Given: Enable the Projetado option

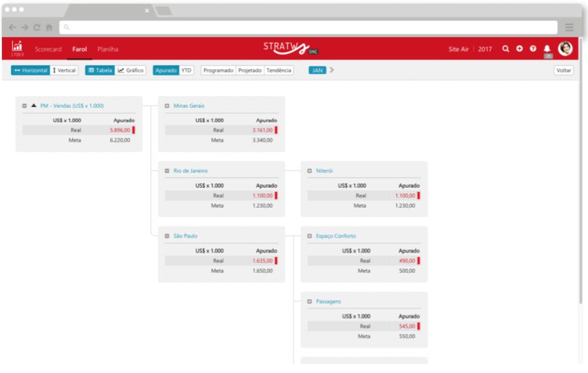Looking at the screenshot, I should pyautogui.click(x=250, y=70).
